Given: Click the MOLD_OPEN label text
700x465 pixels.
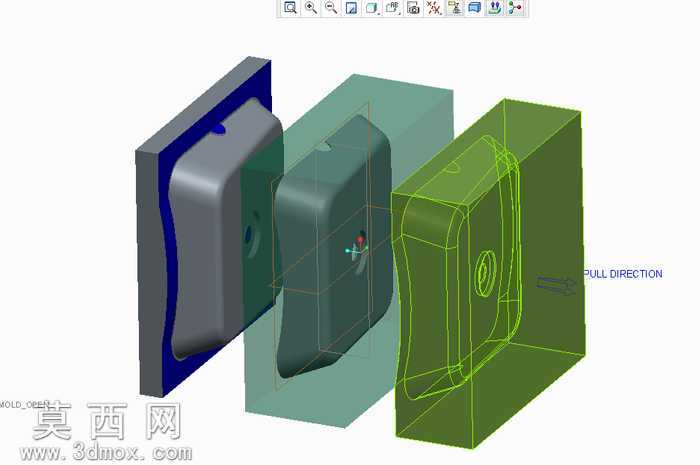Looking at the screenshot, I should (x=23, y=405).
